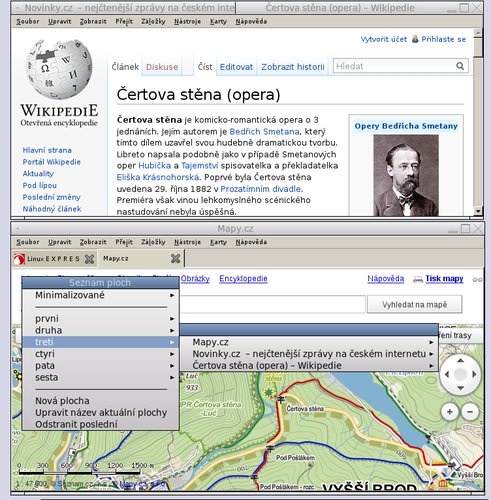491x500 pixels.
Task: Focus the Mapy.cz map search field
Action: coord(272,304)
